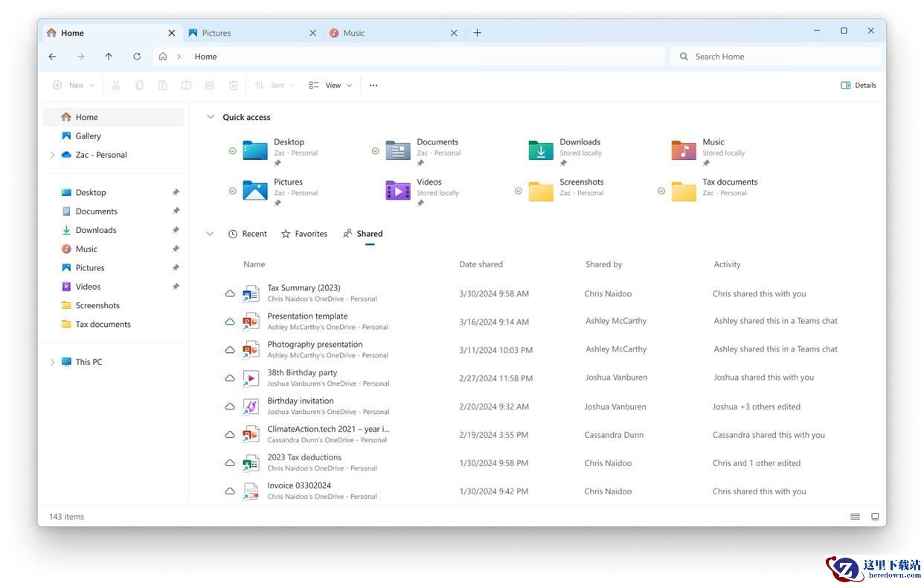
Task: Click the address bar breadcrumb chevron
Action: pos(179,57)
